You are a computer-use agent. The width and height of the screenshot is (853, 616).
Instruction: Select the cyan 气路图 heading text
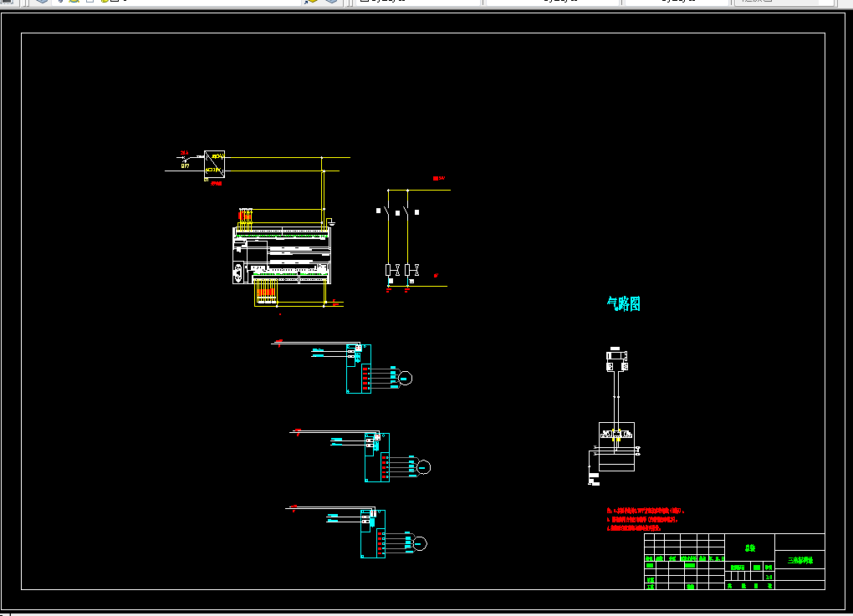pos(623,303)
